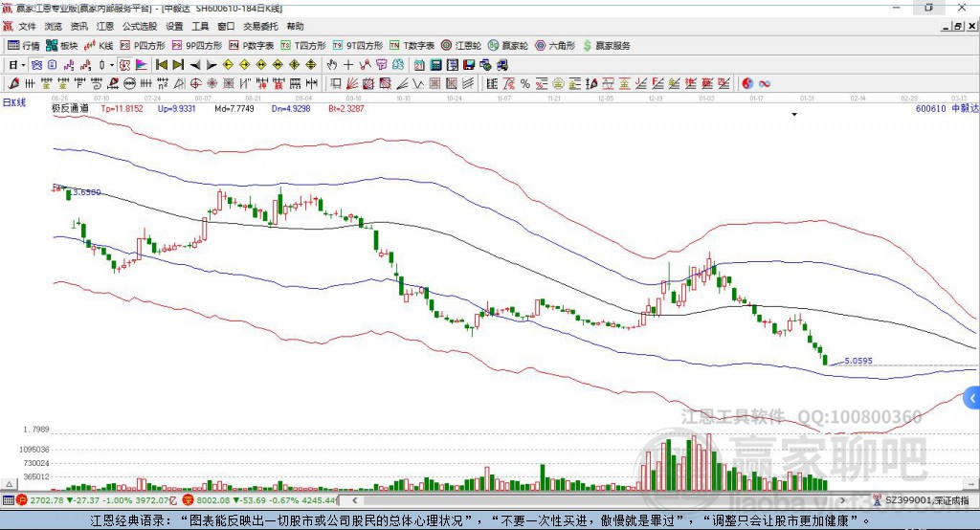The width and height of the screenshot is (980, 530).
Task: Open the 六角形 hexagon tool
Action: [x=555, y=46]
